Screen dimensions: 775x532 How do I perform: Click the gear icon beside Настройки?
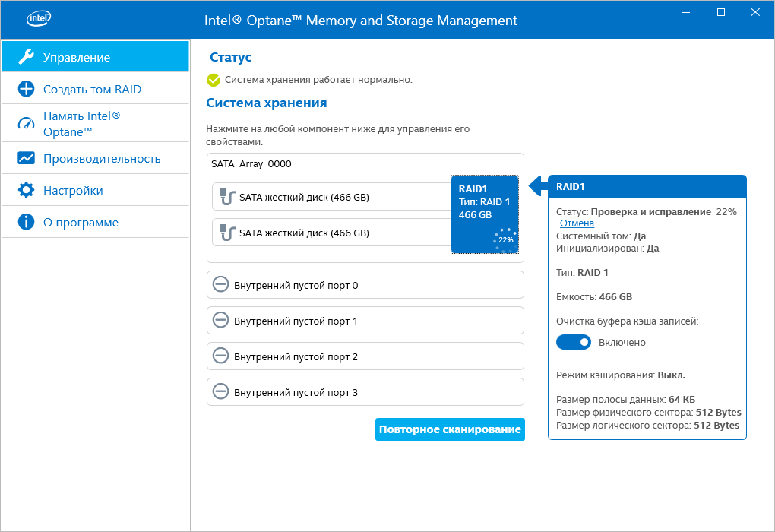pos(26,190)
